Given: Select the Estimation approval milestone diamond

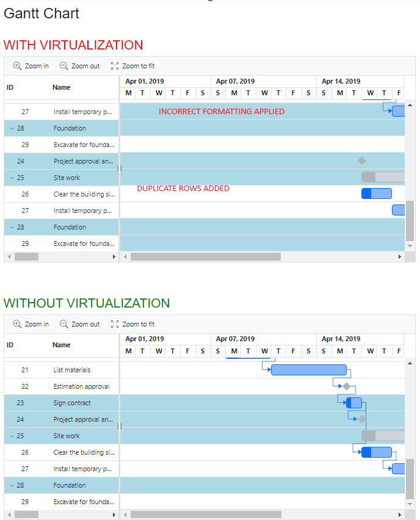Looking at the screenshot, I should tap(347, 386).
